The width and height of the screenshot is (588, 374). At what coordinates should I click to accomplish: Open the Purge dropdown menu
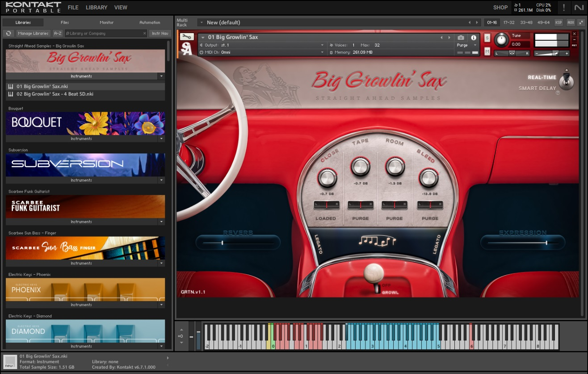[467, 45]
